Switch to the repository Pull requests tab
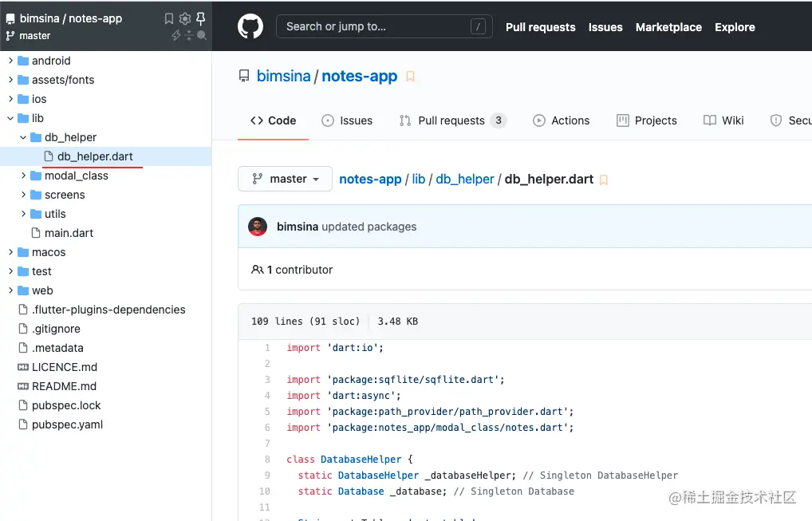This screenshot has width=812, height=521. click(452, 120)
